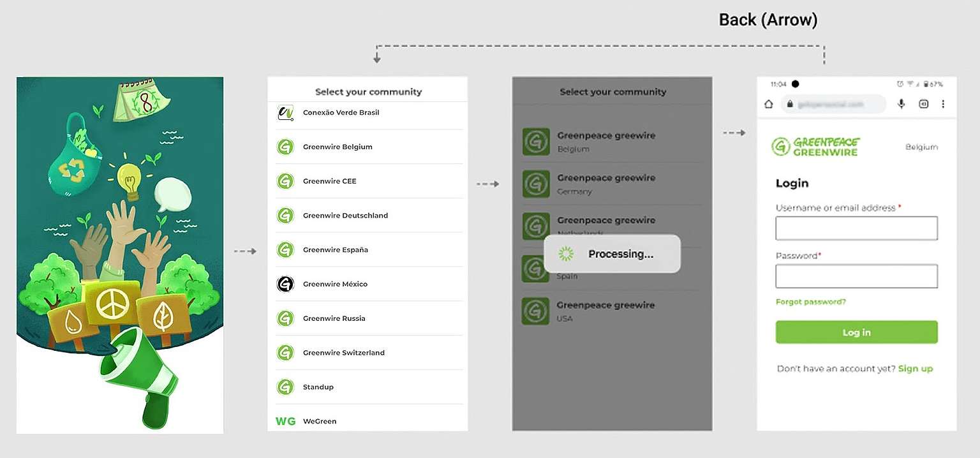This screenshot has width=980, height=458.
Task: Click the padlock icon in the address bar
Action: tap(791, 104)
